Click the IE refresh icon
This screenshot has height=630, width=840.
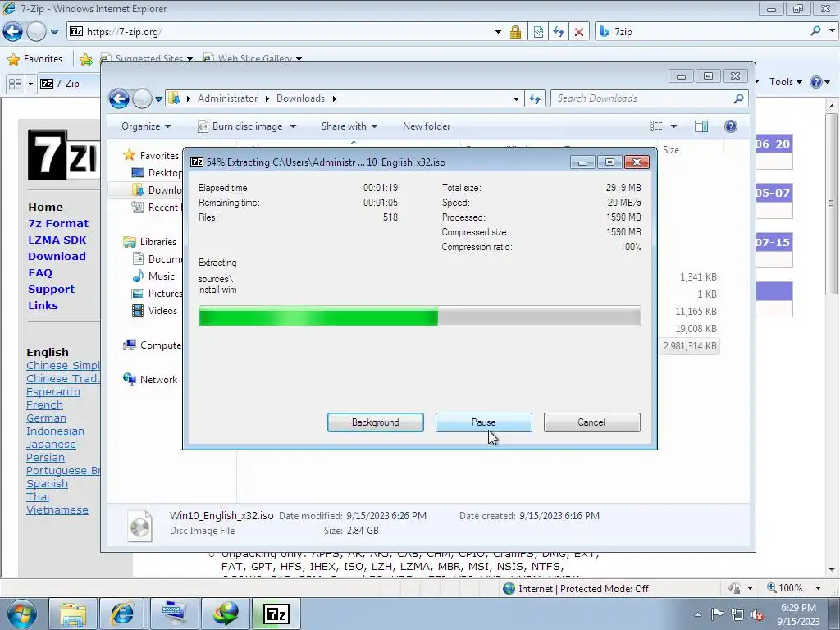(559, 32)
